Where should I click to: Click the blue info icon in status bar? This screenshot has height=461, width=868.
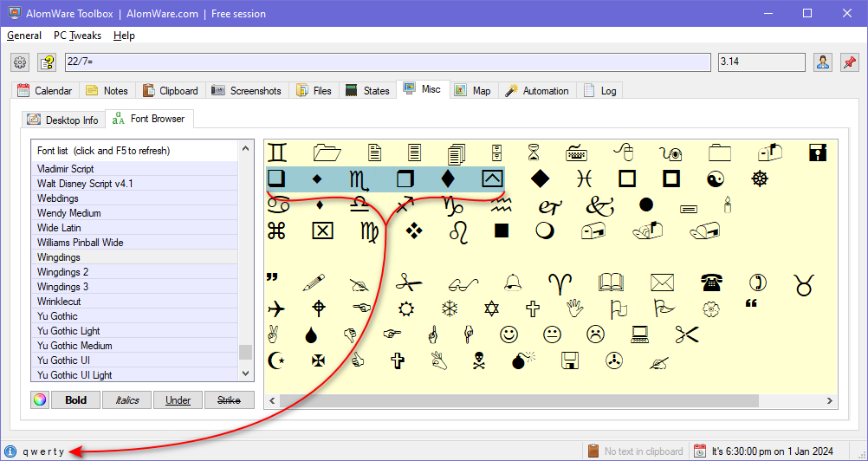pos(10,451)
